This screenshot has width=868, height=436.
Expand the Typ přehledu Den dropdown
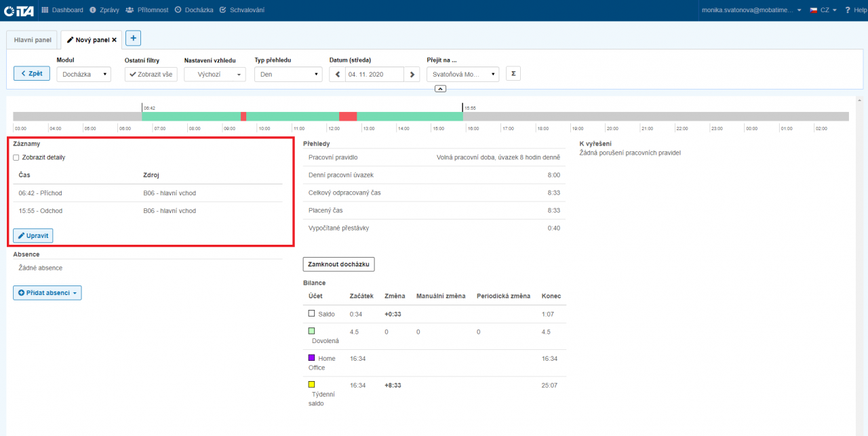[x=288, y=74]
